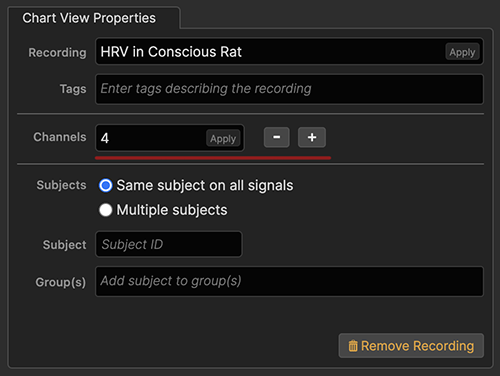Click the plus button to increase channels
Screen dimensions: 500x376
pyautogui.click(x=312, y=137)
